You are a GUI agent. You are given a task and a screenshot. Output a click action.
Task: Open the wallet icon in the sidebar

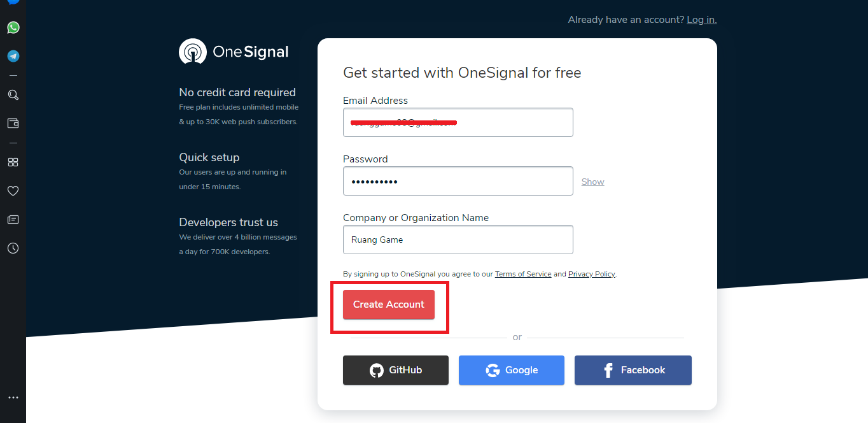pyautogui.click(x=13, y=124)
